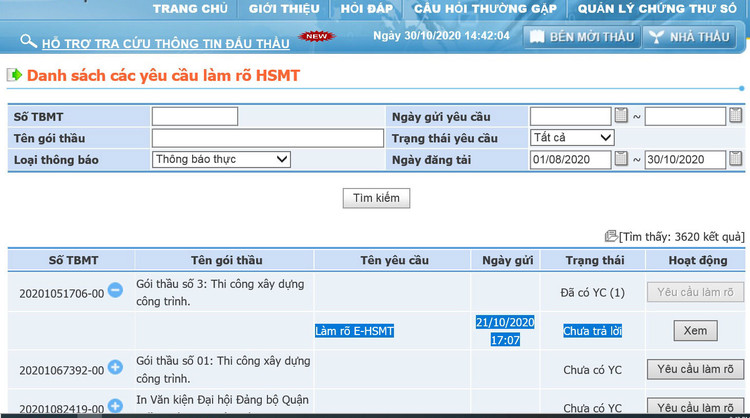750x418 pixels.
Task: Click Chưa có YC status for 20201067392-00
Action: point(593,370)
